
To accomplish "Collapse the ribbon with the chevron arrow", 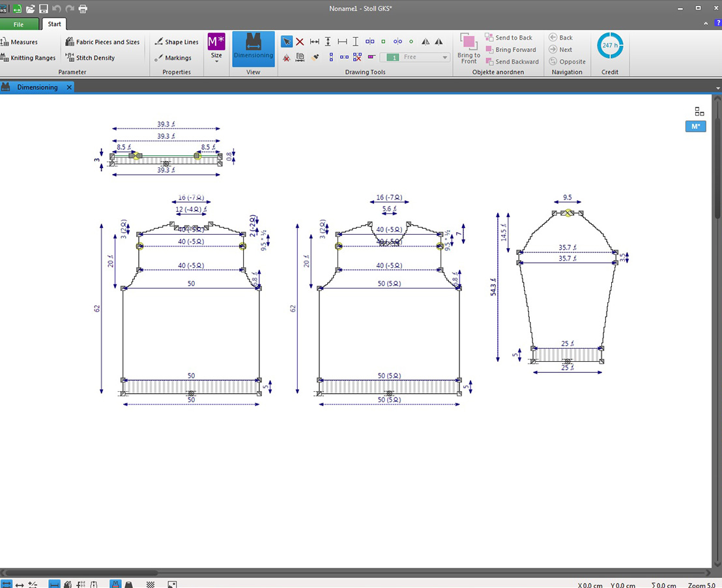I will click(706, 23).
